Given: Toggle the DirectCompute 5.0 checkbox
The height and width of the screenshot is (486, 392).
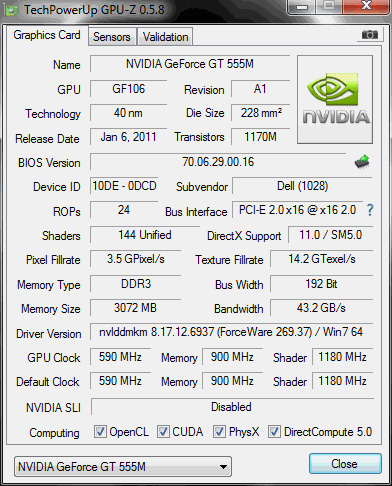Looking at the screenshot, I should tap(274, 432).
